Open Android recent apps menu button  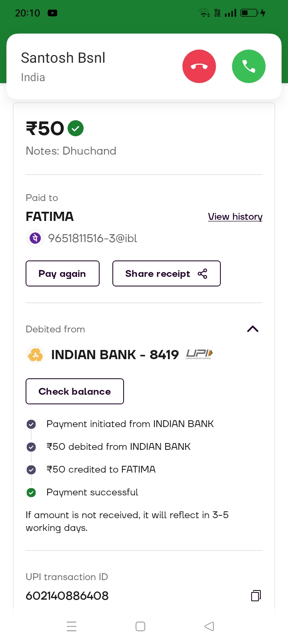pos(72,626)
